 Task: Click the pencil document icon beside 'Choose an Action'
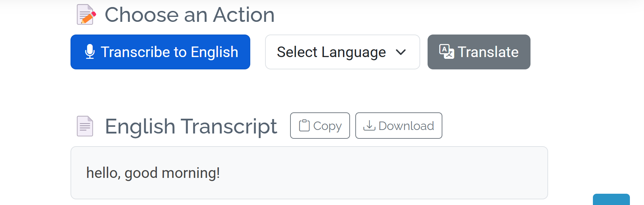(x=86, y=14)
